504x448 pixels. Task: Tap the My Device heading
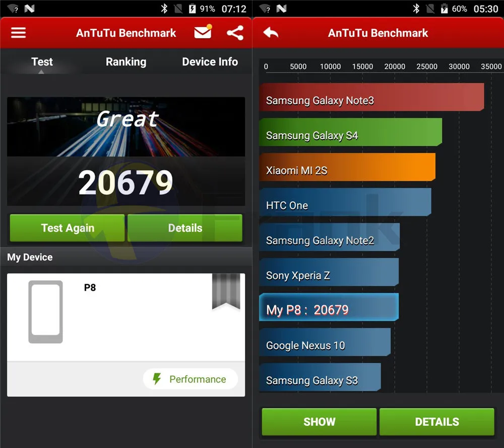(30, 257)
